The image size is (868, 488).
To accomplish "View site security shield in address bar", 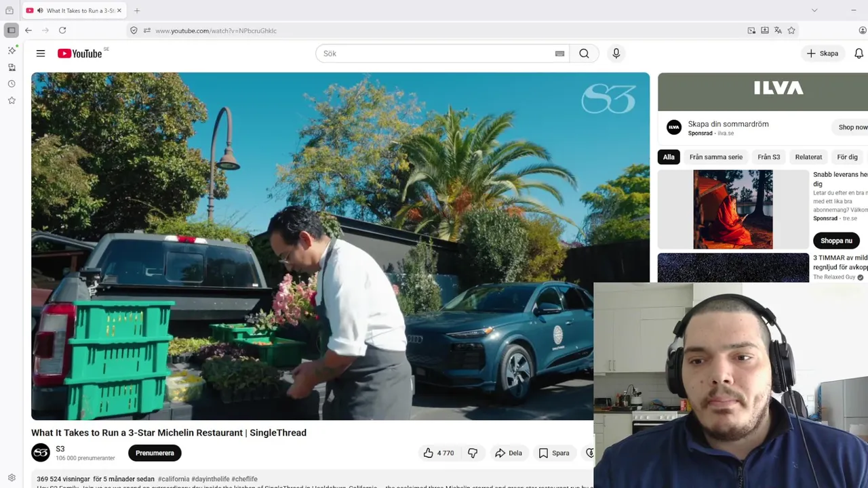I will 134,30.
